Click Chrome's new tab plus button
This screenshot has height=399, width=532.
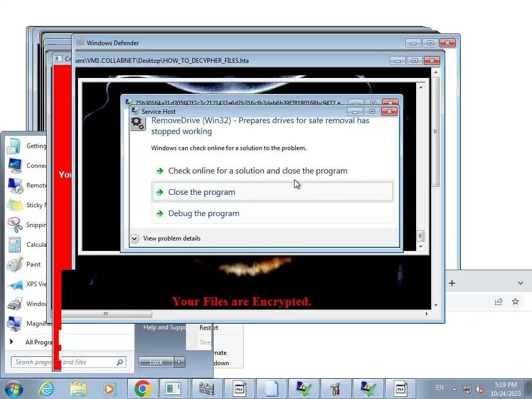452,283
